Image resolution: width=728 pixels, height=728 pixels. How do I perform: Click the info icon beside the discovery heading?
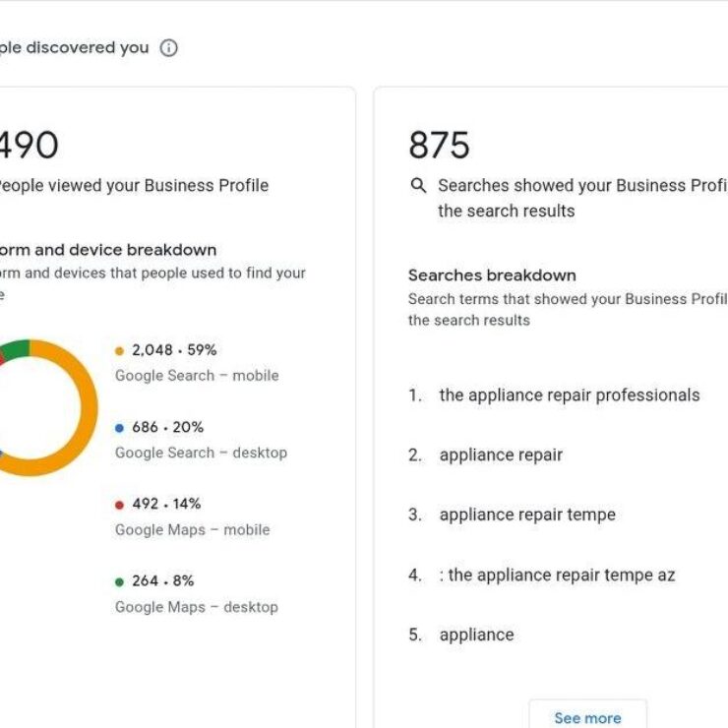169,48
